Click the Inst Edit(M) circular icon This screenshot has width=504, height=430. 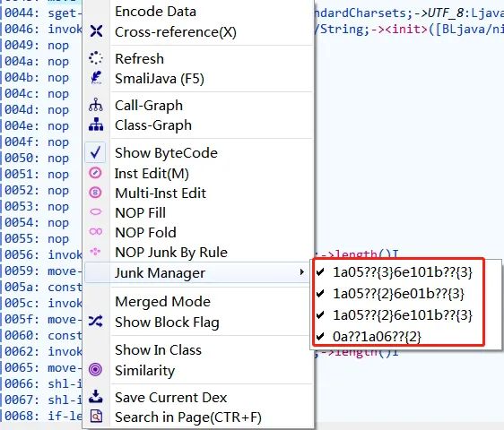click(x=95, y=173)
